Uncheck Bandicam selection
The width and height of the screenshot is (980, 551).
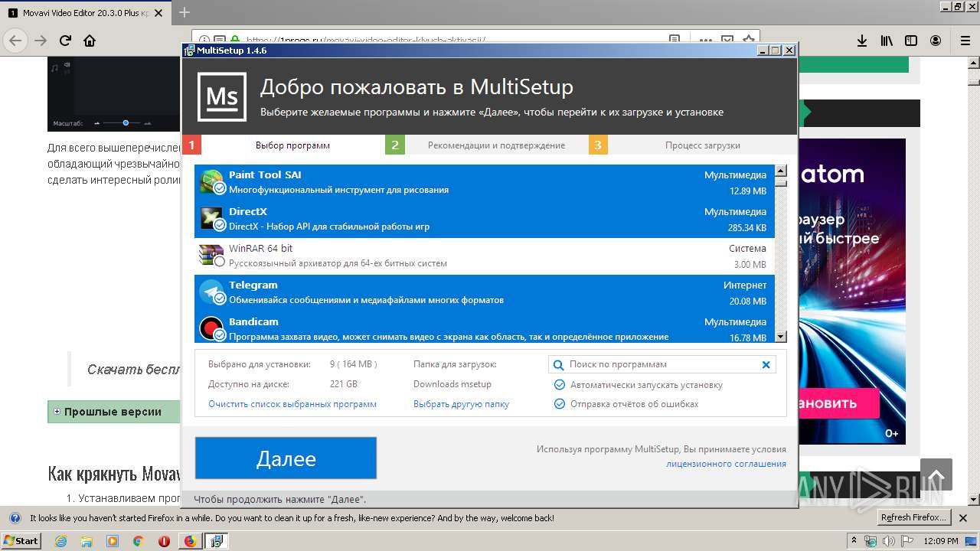(x=220, y=334)
